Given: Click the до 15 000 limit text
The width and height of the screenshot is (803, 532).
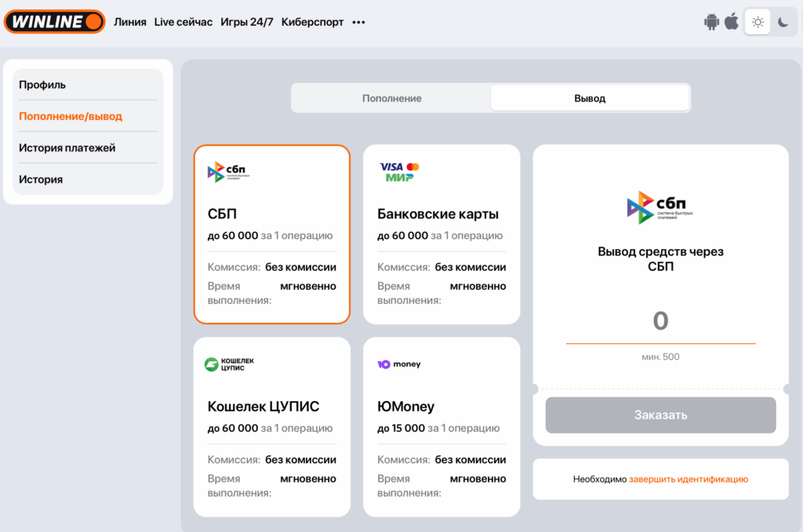Looking at the screenshot, I should pos(401,428).
